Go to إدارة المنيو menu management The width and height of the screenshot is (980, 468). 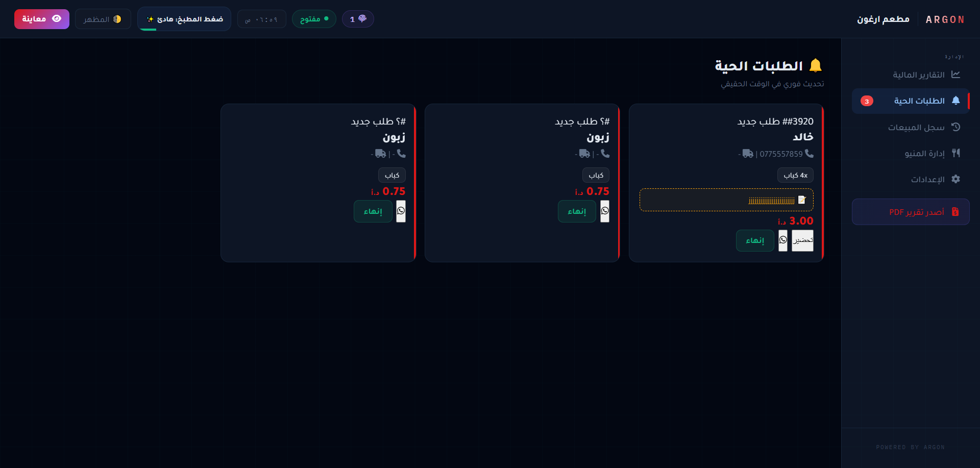[924, 153]
